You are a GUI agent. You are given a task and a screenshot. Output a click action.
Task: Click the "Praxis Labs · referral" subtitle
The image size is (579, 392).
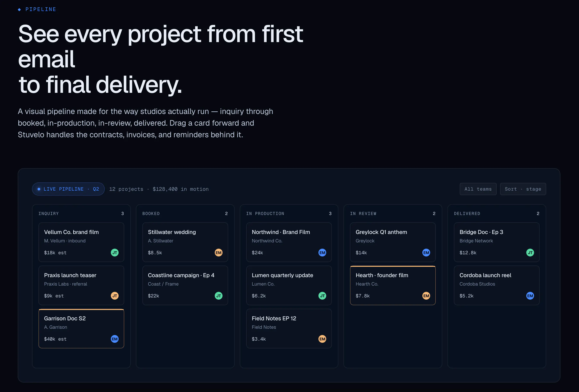tap(65, 284)
